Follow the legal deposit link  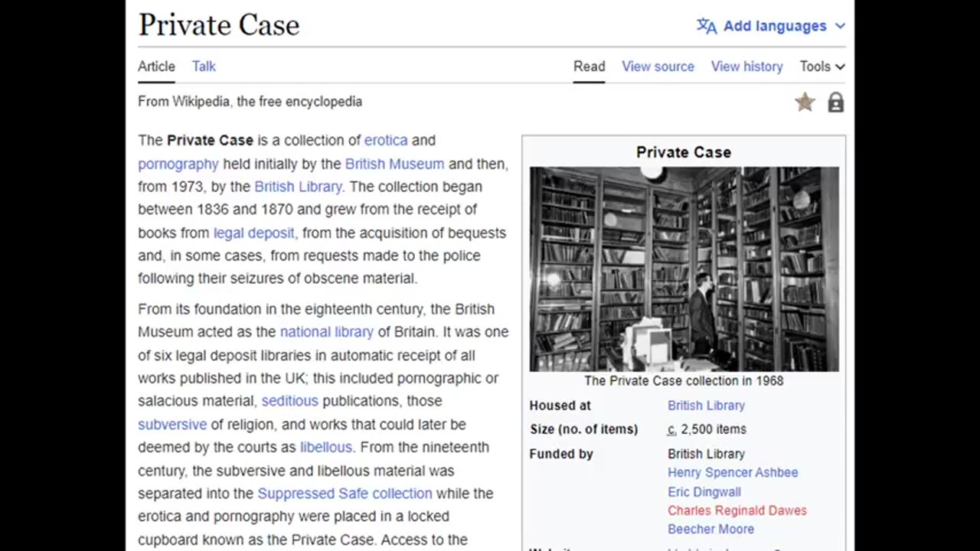(x=253, y=233)
